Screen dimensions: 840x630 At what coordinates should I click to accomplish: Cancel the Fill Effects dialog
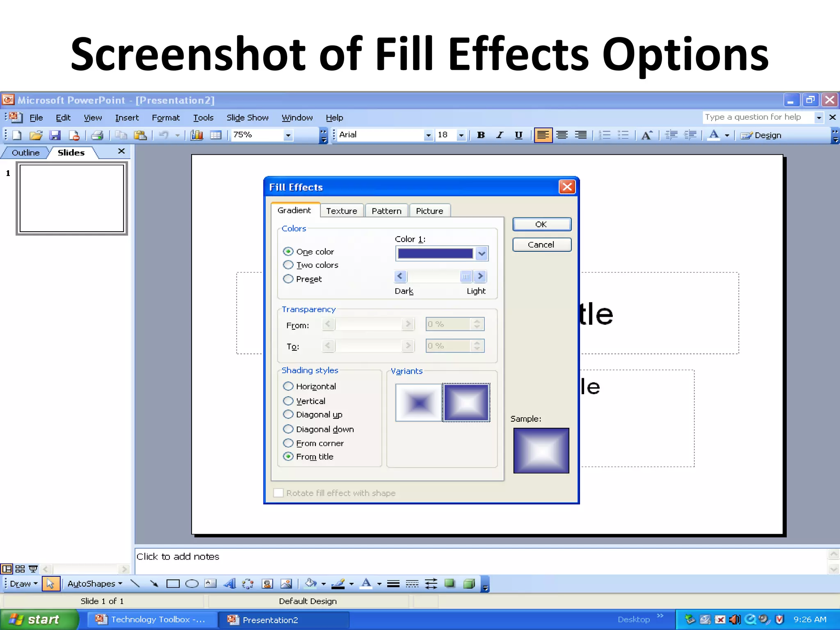pyautogui.click(x=541, y=245)
